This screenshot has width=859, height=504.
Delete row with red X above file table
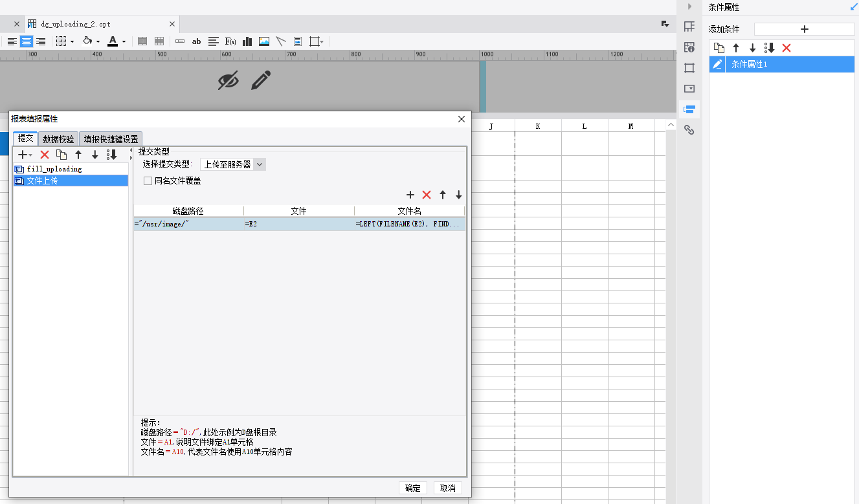coord(427,195)
